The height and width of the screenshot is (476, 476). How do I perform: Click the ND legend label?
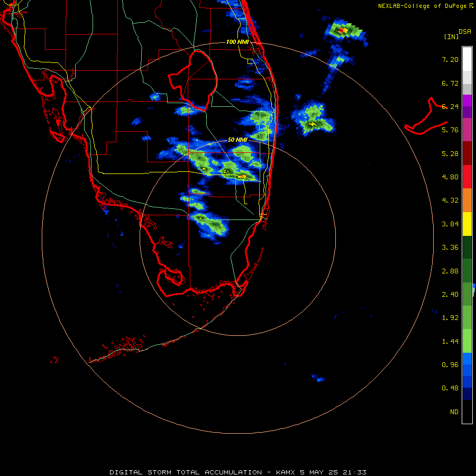point(454,412)
